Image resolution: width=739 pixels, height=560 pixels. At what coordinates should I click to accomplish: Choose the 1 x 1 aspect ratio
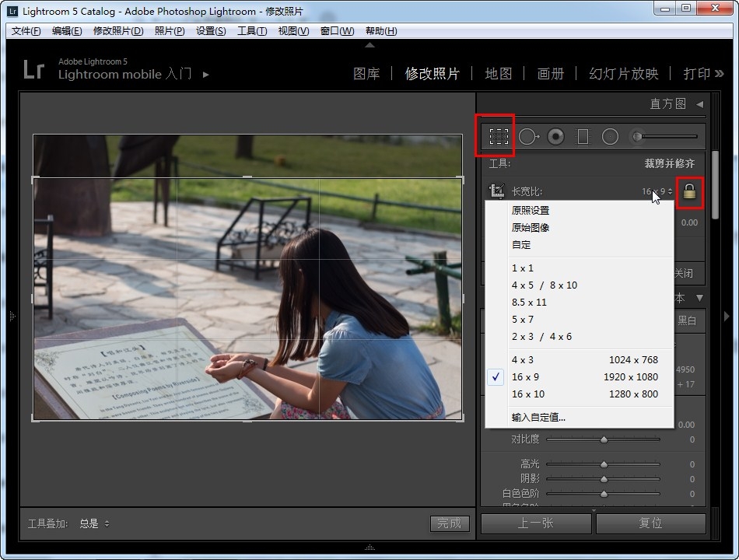[523, 268]
